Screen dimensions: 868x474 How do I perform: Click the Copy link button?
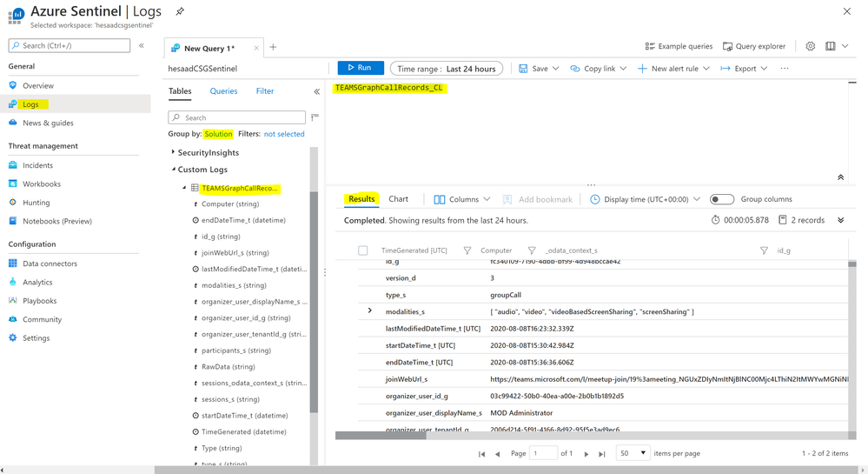(599, 69)
